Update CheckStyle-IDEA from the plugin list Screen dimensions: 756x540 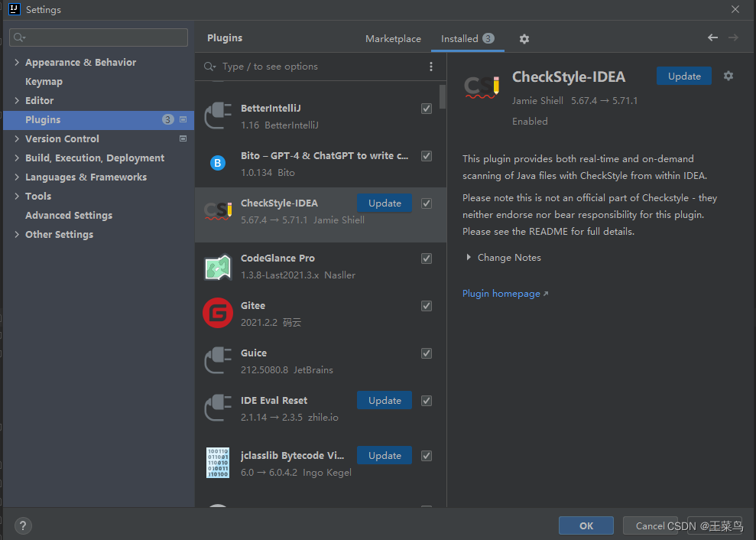point(384,203)
